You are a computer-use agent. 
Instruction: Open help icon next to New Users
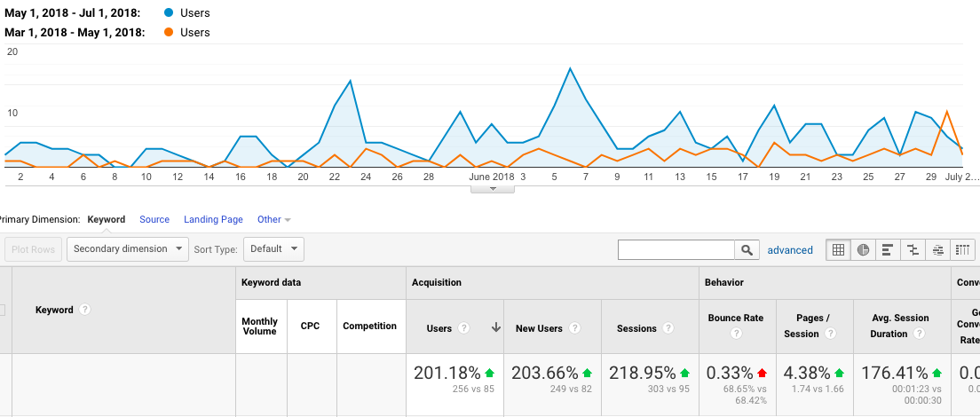click(574, 328)
